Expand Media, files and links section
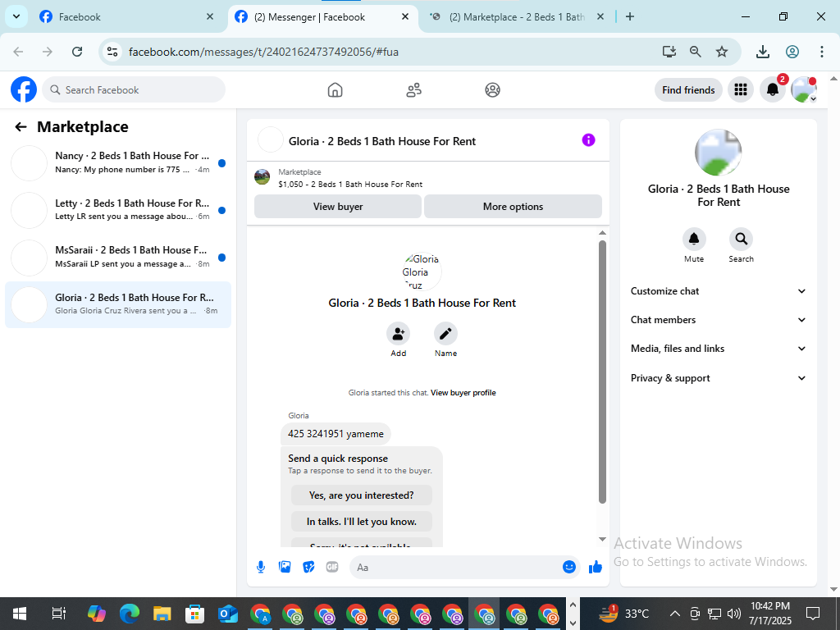 click(x=718, y=348)
